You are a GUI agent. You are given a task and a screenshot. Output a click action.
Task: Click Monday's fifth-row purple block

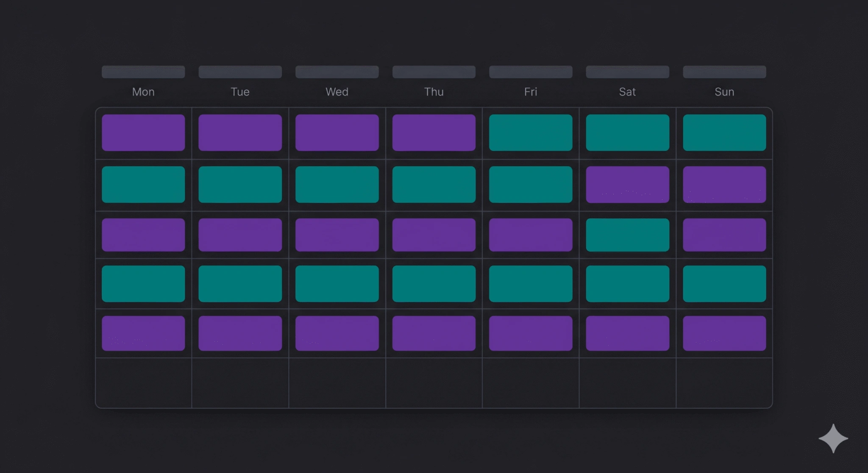point(143,333)
